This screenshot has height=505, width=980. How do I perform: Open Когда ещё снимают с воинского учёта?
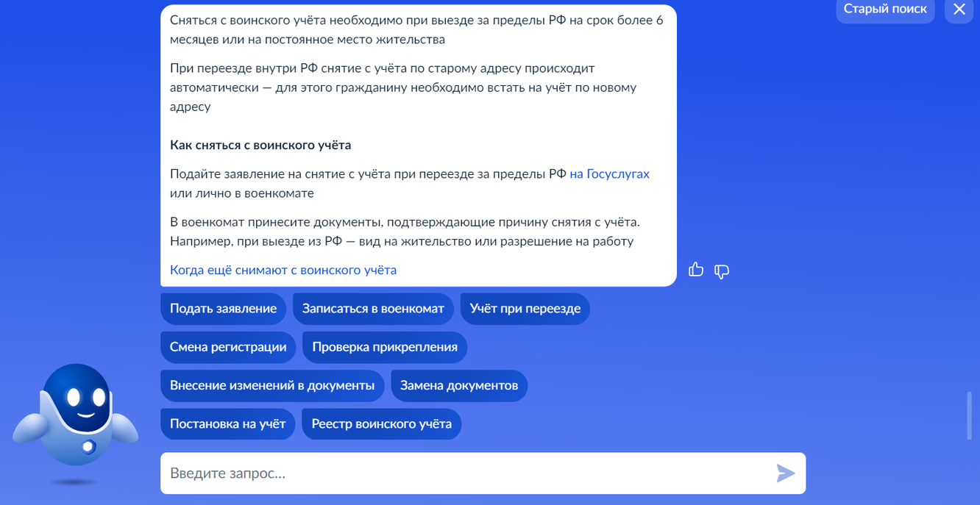(283, 270)
